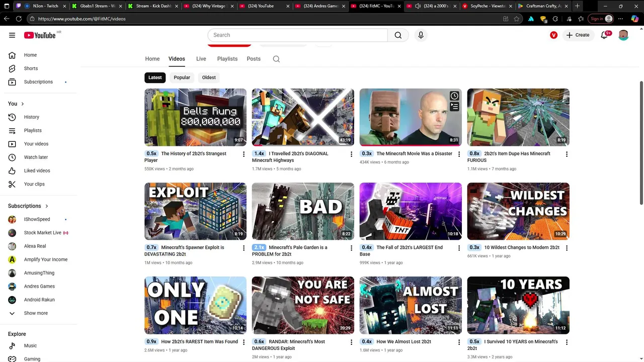This screenshot has height=362, width=644.
Task: Click Add to queue on Minecraft Movie thumbnail
Action: [x=454, y=107]
